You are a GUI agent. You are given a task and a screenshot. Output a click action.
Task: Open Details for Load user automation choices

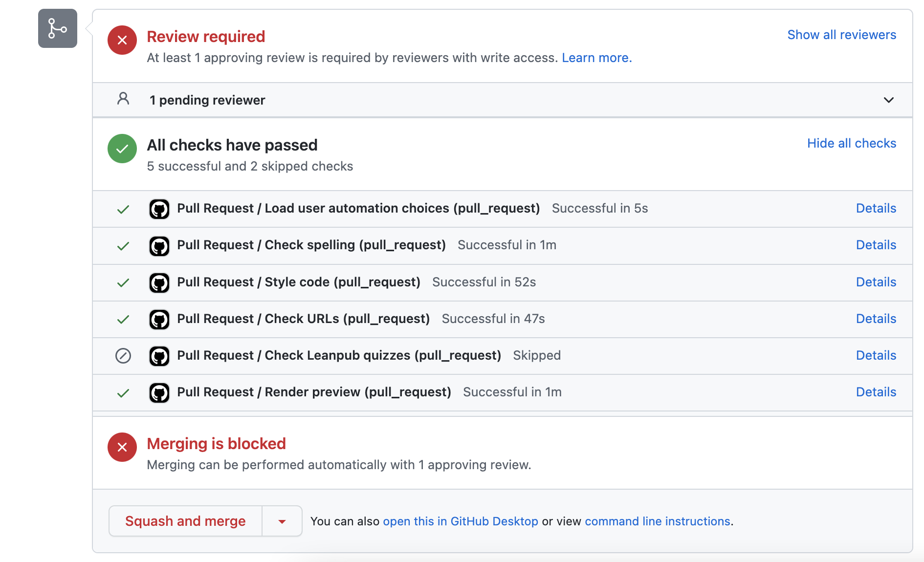click(876, 208)
